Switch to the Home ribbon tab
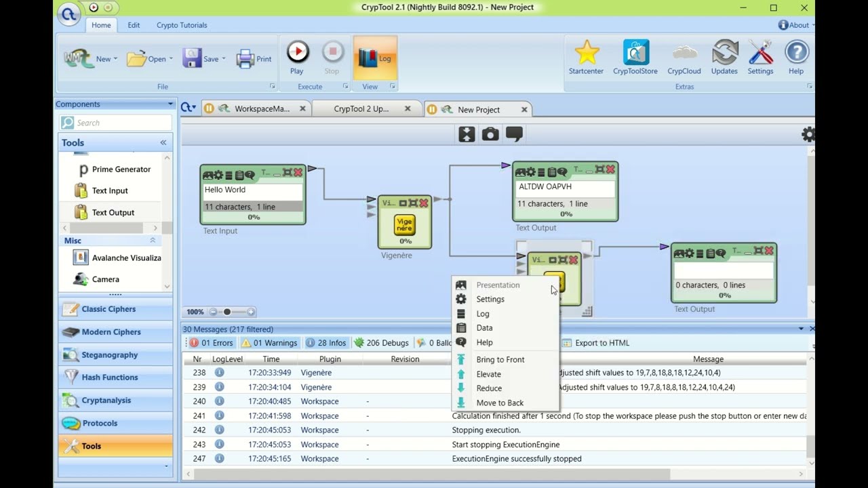Image resolution: width=868 pixels, height=488 pixels. point(101,25)
